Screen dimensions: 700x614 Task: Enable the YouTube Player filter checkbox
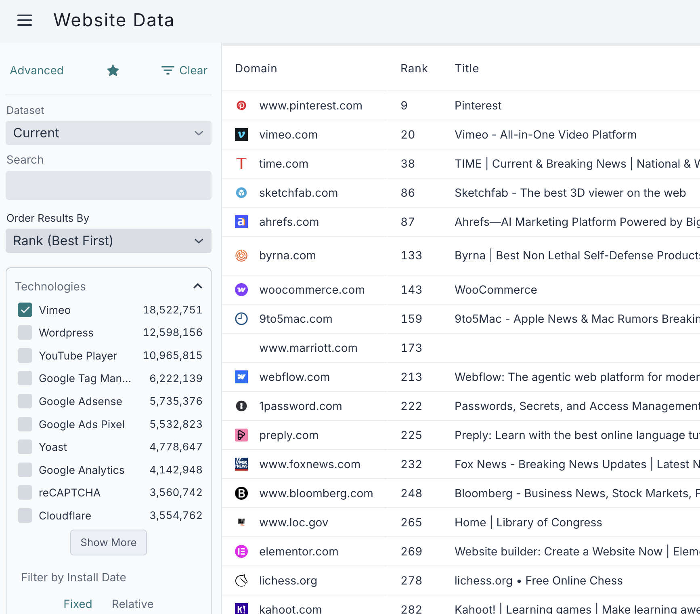pyautogui.click(x=25, y=355)
